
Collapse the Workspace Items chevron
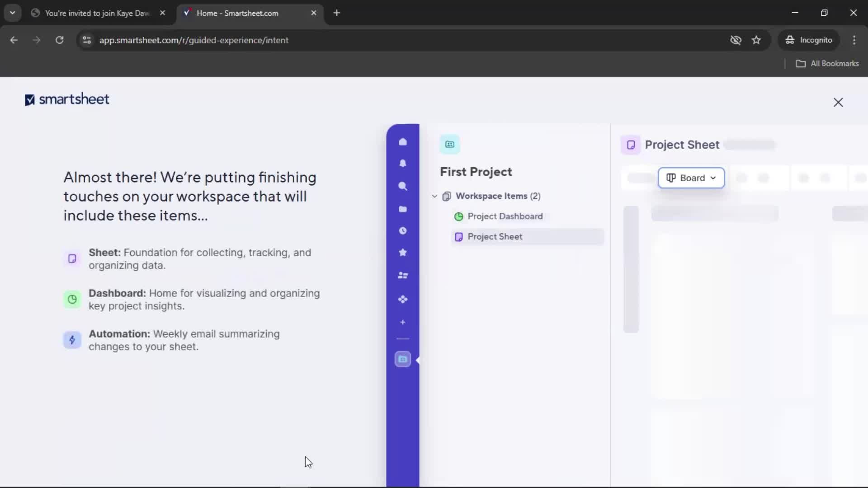click(434, 196)
